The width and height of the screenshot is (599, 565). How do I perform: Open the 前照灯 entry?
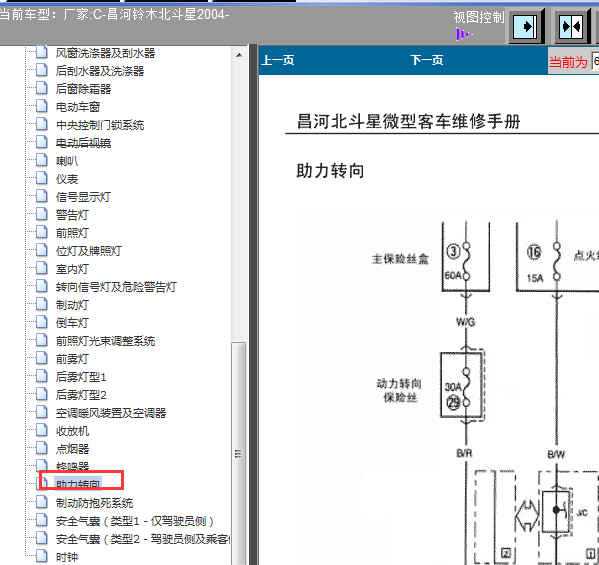[x=72, y=233]
